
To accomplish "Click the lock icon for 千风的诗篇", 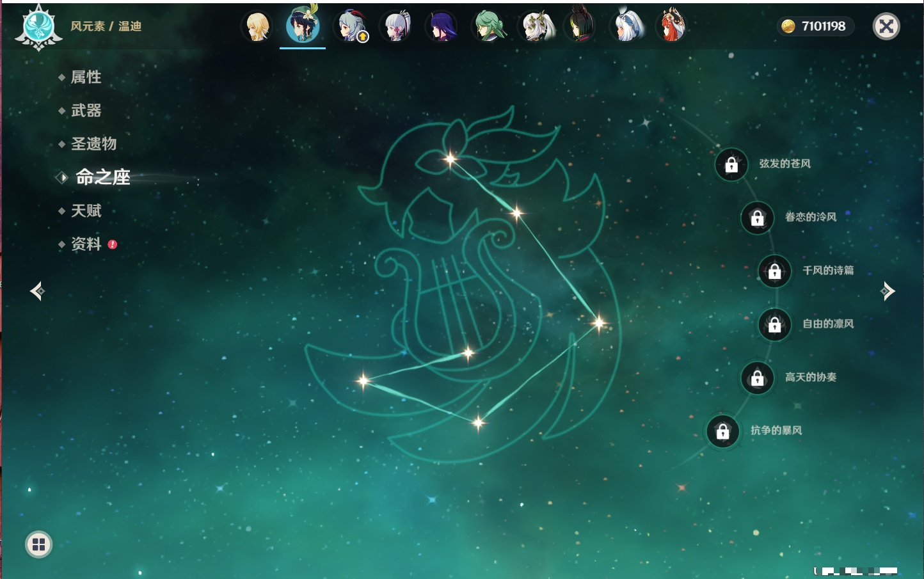I will (x=775, y=271).
